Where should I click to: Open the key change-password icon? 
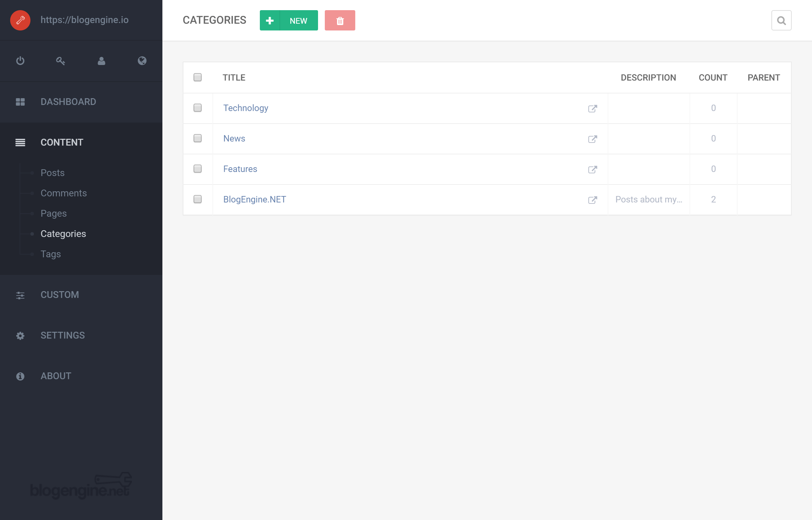61,61
